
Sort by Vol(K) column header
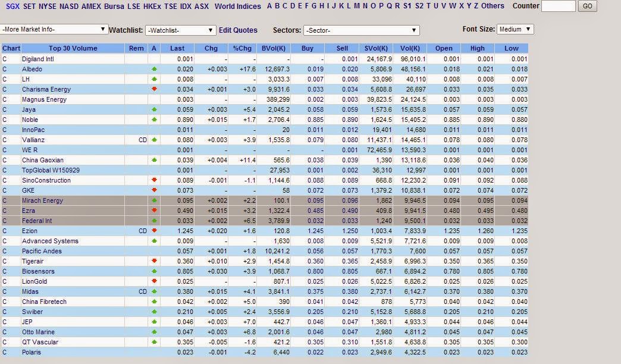pos(410,48)
